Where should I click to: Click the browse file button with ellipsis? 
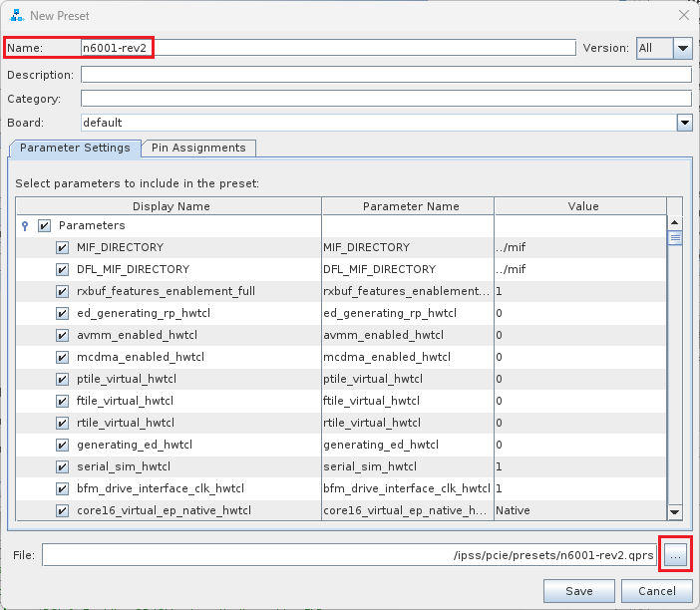coord(676,555)
